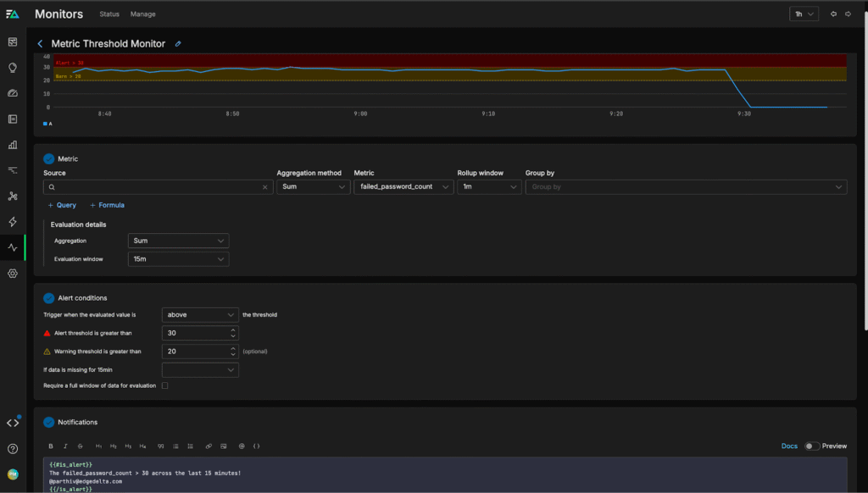868x493 pixels.
Task: Switch to the Status tab
Action: (109, 14)
